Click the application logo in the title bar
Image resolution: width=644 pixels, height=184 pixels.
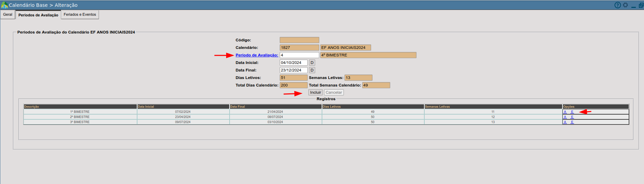4,5
